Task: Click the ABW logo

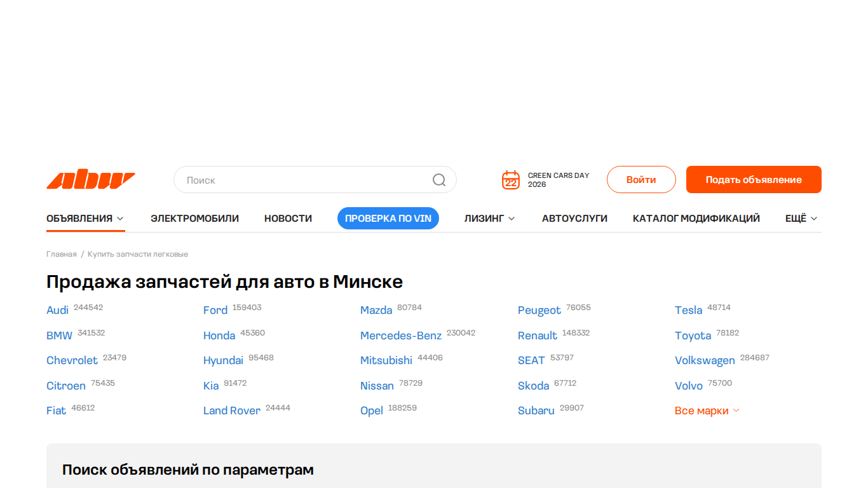Action: coord(91,180)
